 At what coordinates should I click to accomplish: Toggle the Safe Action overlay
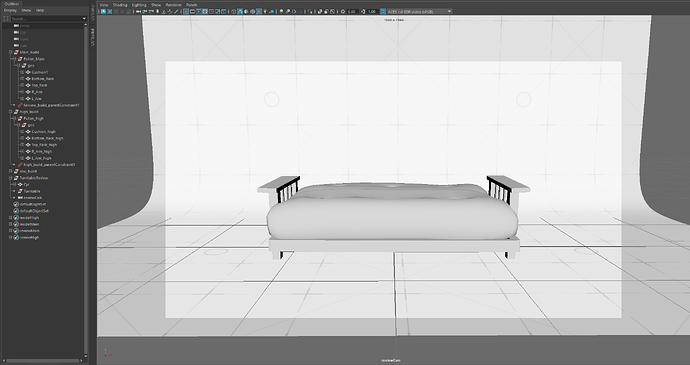pyautogui.click(x=217, y=11)
